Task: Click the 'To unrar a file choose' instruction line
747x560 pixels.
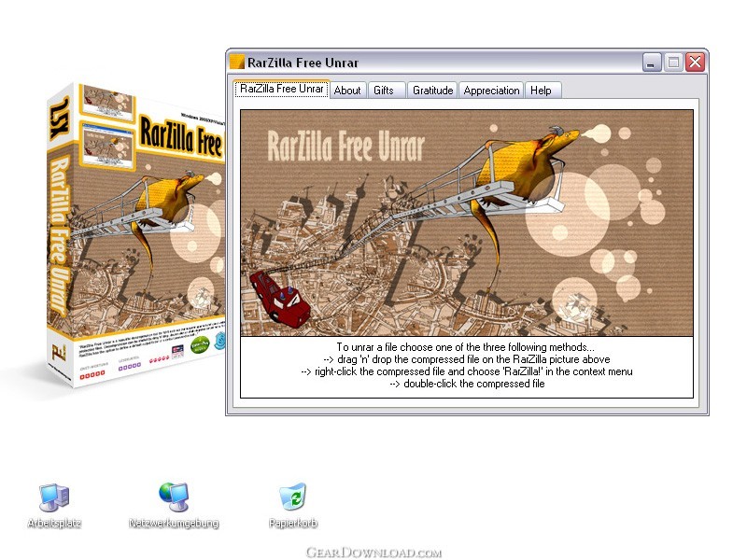Action: [x=465, y=347]
